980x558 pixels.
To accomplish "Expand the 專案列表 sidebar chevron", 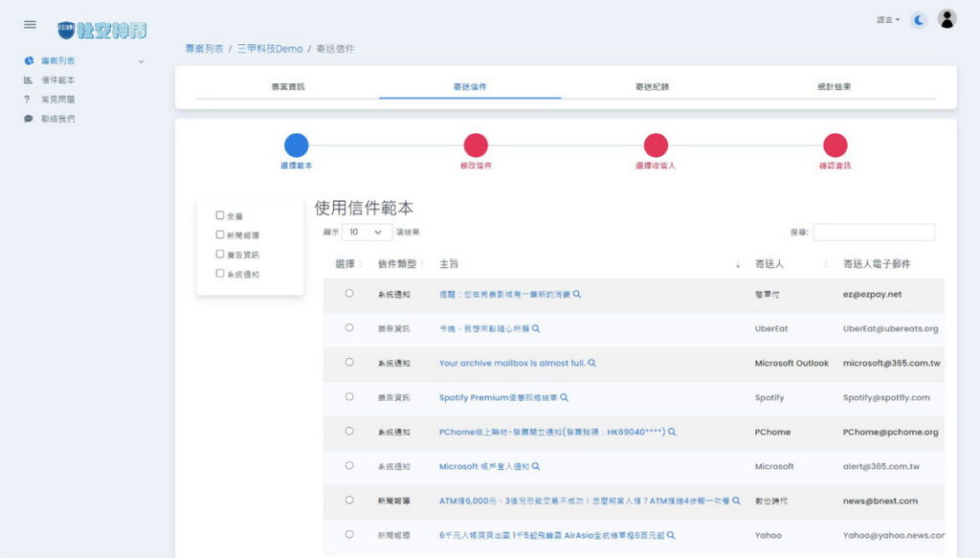I will click(x=142, y=61).
